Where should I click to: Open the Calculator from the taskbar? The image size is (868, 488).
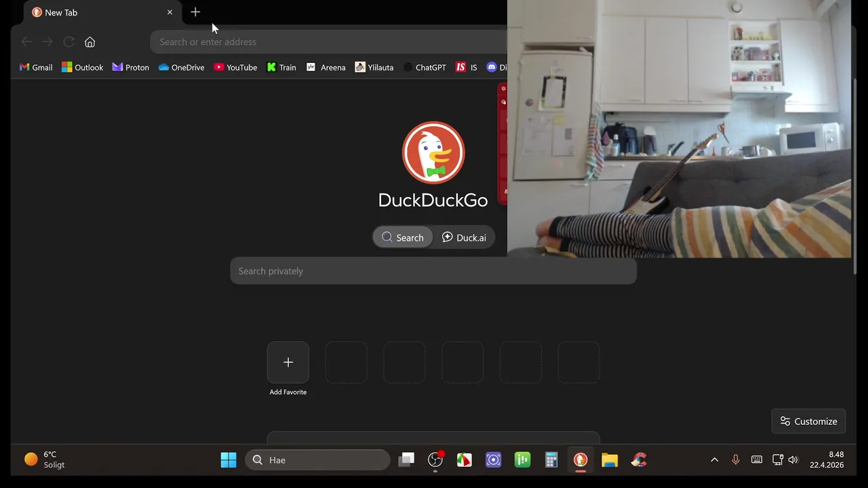(551, 460)
